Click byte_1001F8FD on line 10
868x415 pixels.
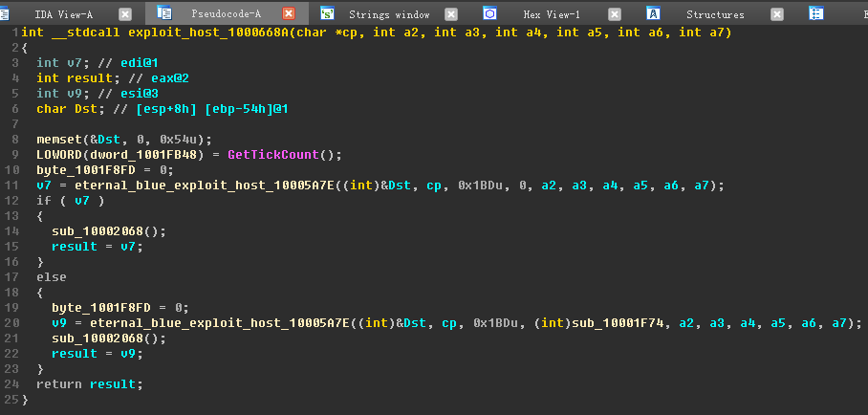click(86, 169)
